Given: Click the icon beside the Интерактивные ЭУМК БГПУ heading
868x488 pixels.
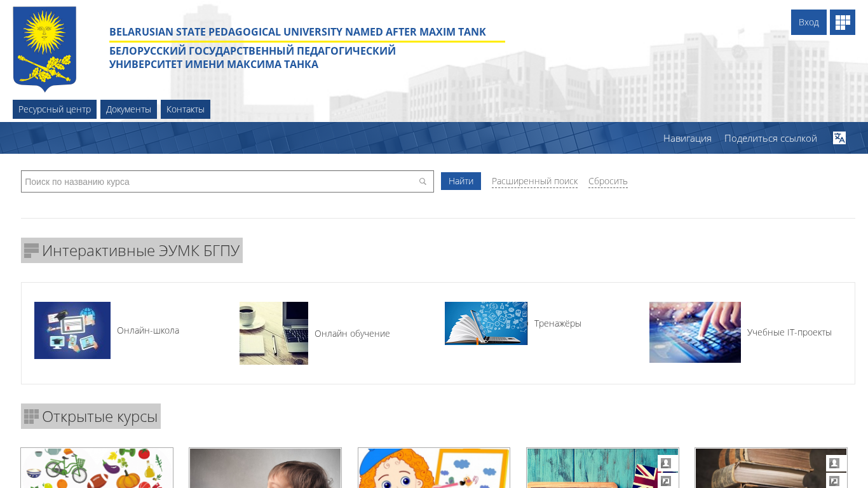Looking at the screenshot, I should click(32, 250).
